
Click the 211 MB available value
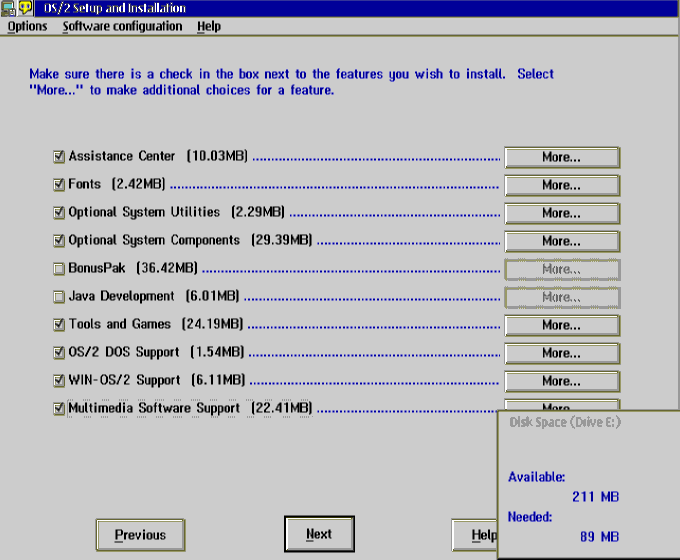pos(595,497)
